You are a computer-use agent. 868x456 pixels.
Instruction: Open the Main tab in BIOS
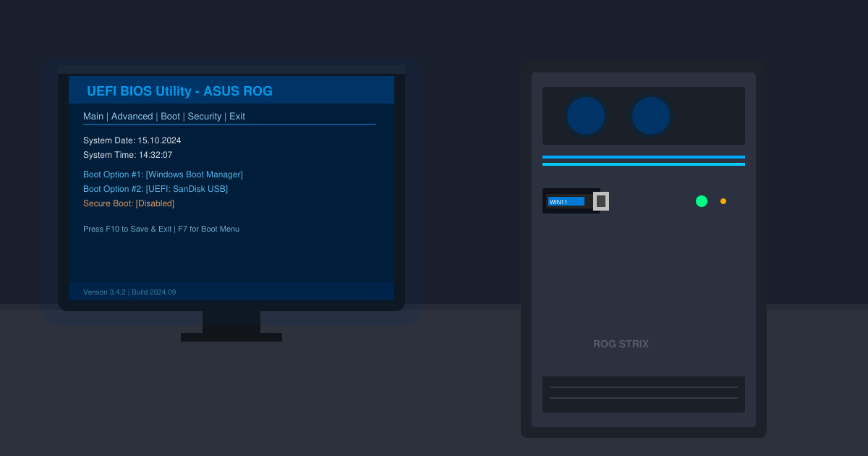click(x=93, y=117)
